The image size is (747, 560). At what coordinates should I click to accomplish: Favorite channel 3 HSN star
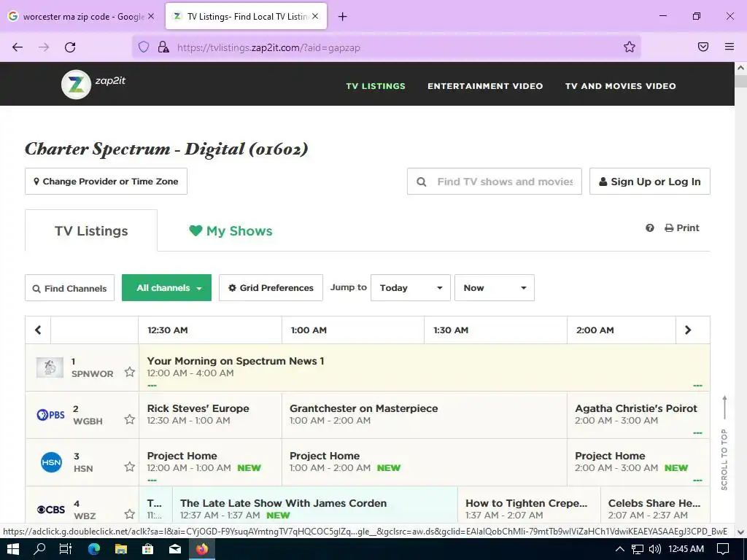coord(130,467)
